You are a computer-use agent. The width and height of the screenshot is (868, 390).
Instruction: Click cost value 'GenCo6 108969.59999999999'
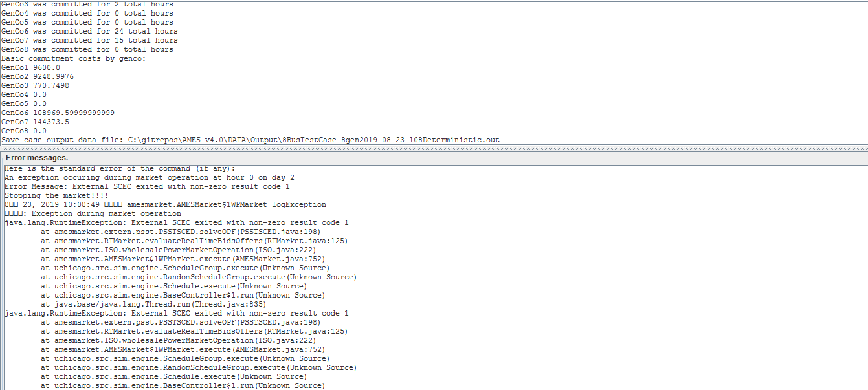pos(58,113)
